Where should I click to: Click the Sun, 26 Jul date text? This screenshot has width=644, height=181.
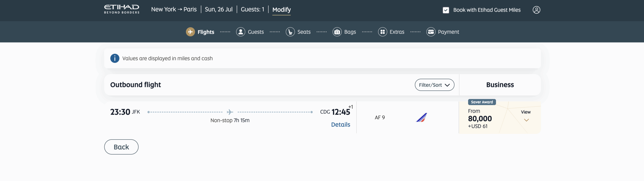tap(219, 10)
